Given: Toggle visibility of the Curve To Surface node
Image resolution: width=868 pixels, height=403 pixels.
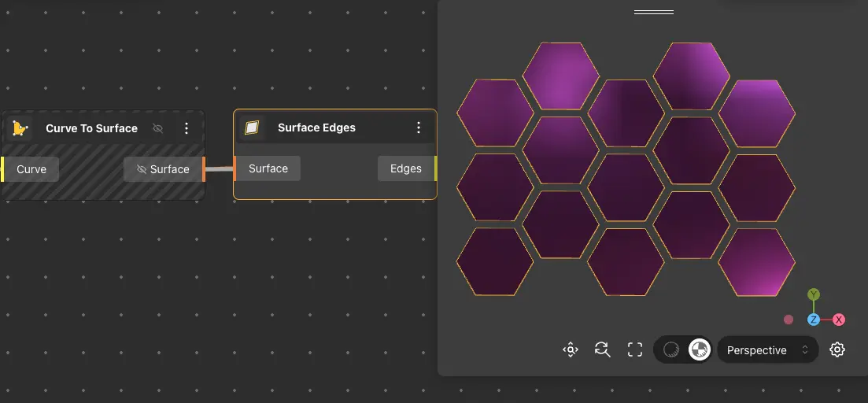Looking at the screenshot, I should 157,128.
